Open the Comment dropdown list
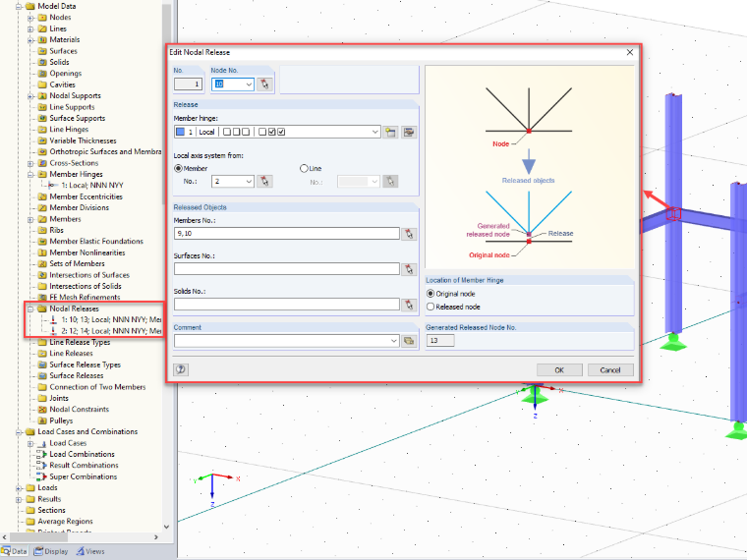This screenshot has width=747, height=560. 393,341
